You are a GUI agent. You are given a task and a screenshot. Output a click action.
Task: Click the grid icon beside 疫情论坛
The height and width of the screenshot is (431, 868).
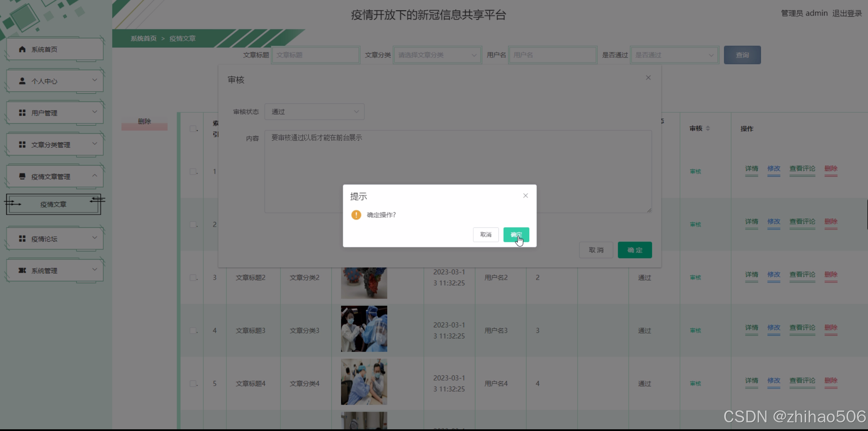tap(22, 238)
